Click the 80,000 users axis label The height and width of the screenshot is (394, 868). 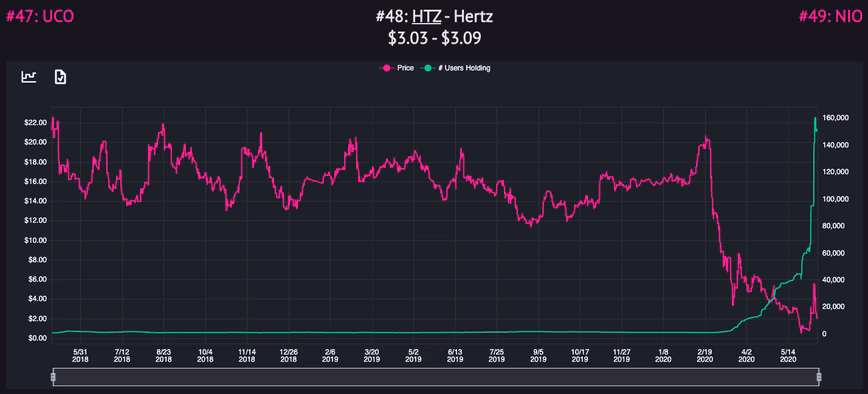[834, 226]
